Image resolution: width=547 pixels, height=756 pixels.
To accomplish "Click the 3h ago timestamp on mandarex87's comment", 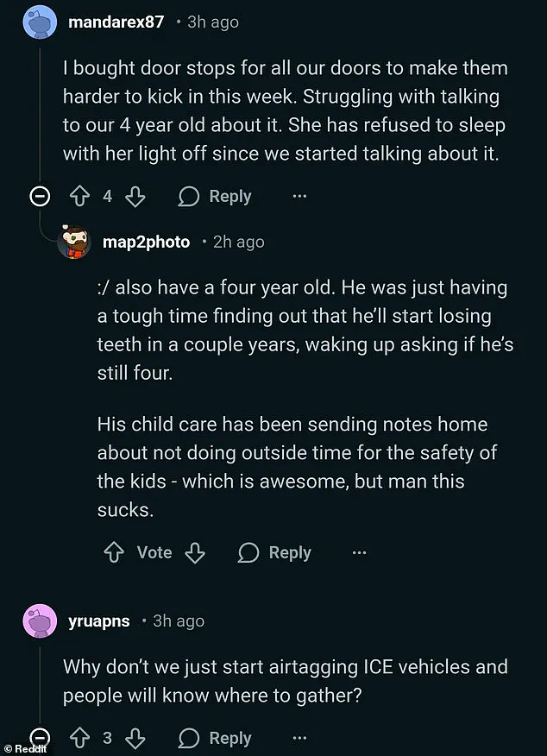I will pyautogui.click(x=212, y=22).
